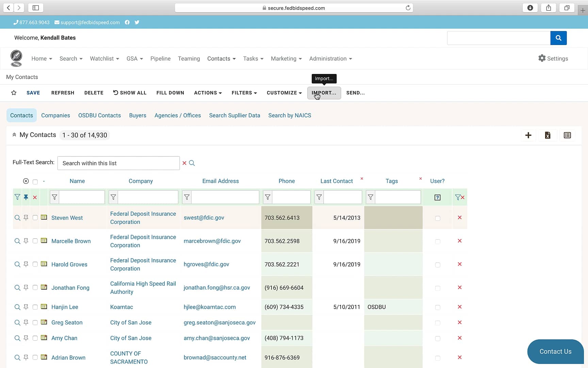Click the filter funnel in the Name column

54,197
